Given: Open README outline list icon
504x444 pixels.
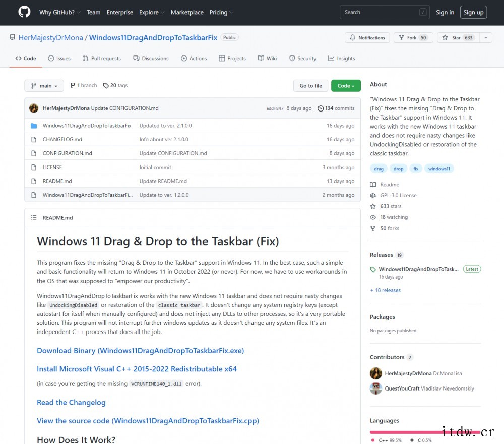Looking at the screenshot, I should tap(34, 218).
